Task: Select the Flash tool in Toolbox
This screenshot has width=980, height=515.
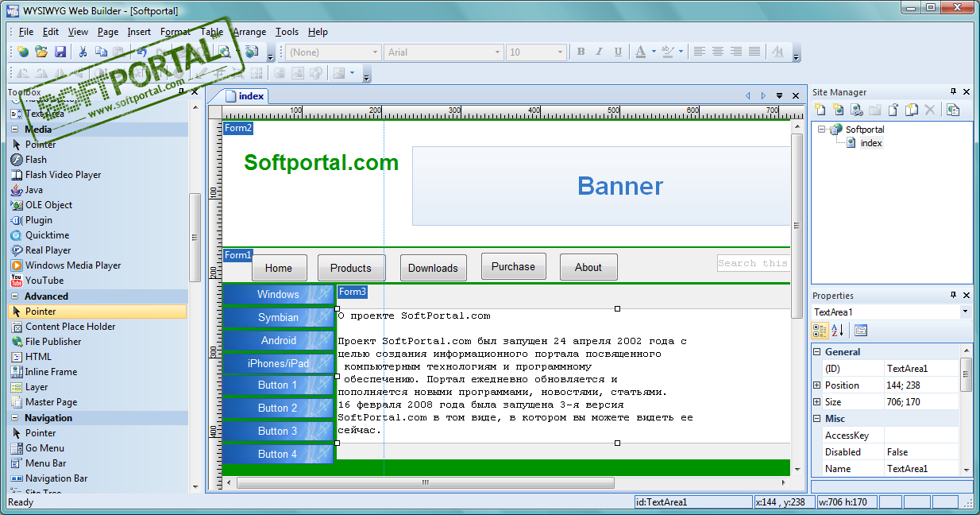Action: coord(36,160)
